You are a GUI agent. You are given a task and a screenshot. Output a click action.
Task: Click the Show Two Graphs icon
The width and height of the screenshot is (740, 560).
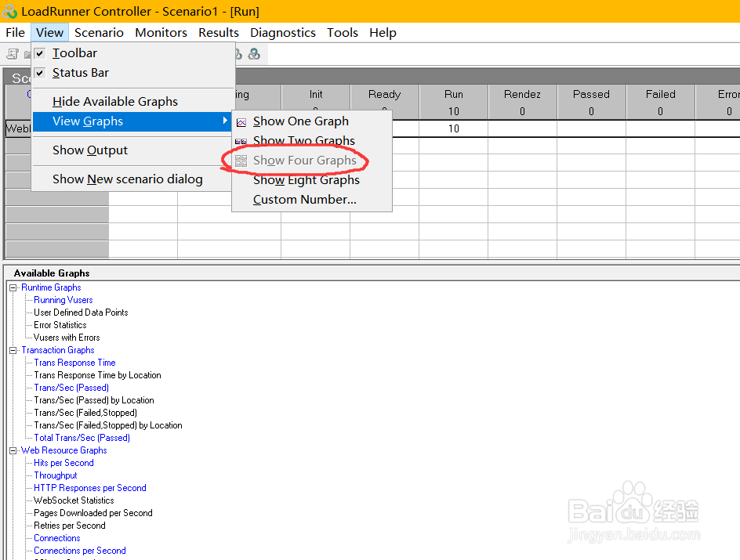(x=241, y=142)
